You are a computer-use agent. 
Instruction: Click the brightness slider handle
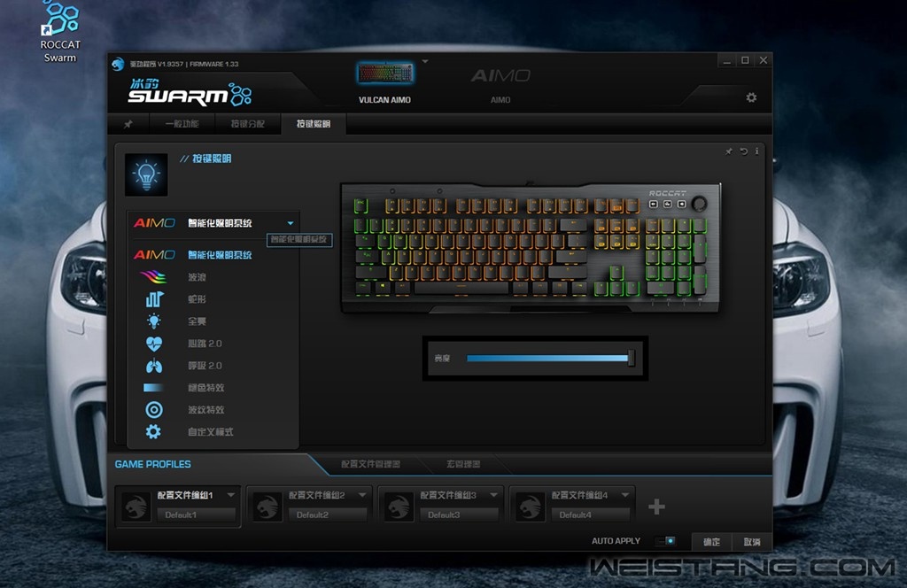pyautogui.click(x=631, y=358)
